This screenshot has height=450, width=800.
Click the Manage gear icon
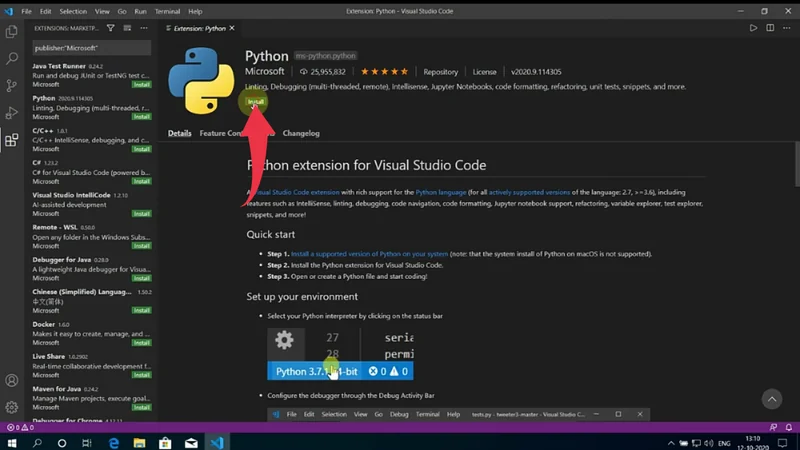coord(12,408)
